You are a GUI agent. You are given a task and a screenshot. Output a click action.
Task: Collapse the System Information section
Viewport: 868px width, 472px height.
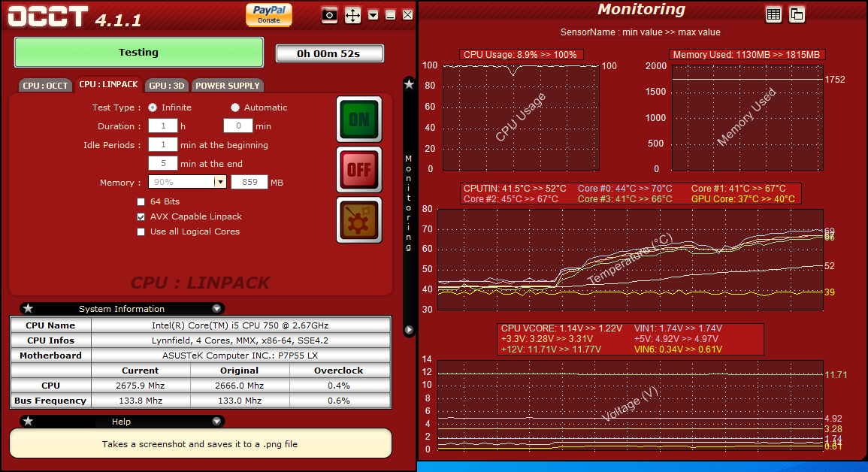(216, 309)
